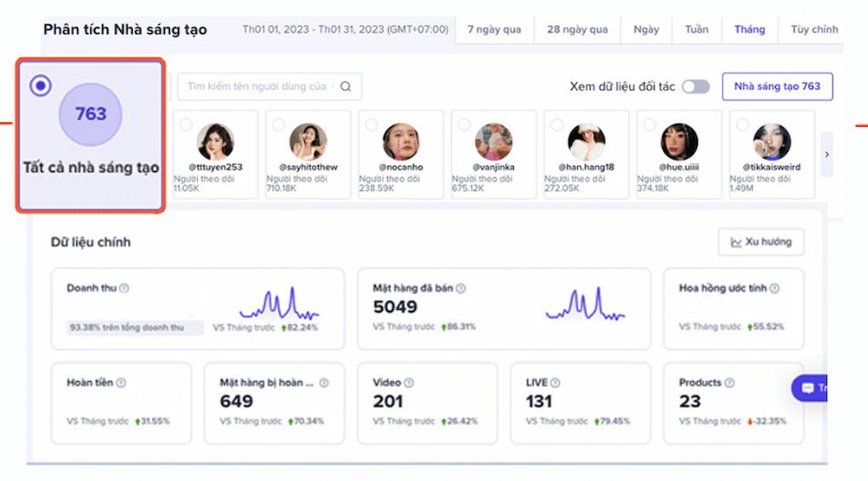Switch to the Tháng tab
This screenshot has width=868, height=481.
pos(749,30)
